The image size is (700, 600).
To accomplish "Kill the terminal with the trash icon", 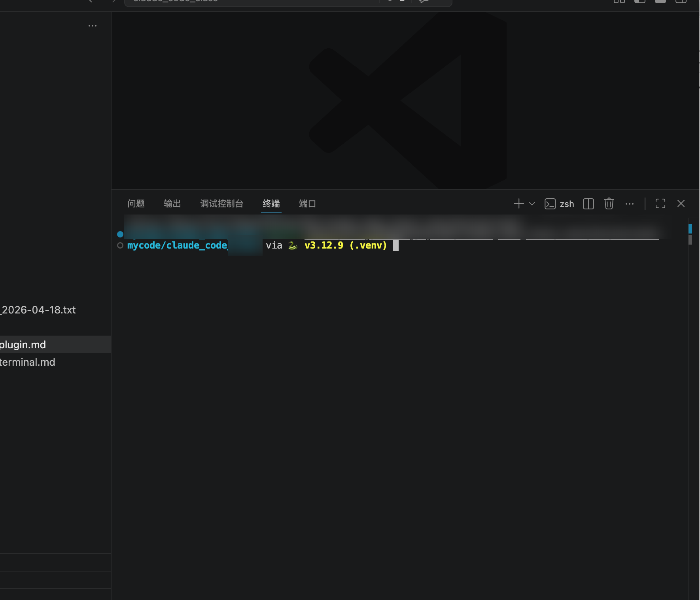I will [609, 204].
